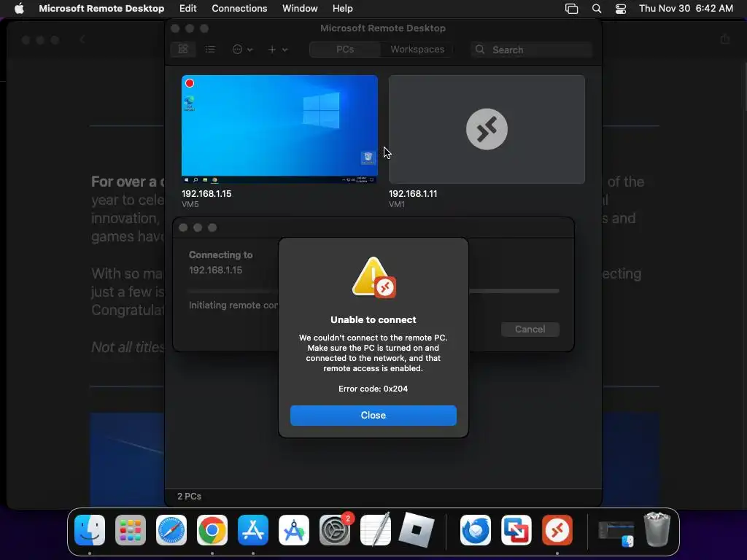747x560 pixels.
Task: Open Spotlight search in menu bar
Action: (596, 9)
